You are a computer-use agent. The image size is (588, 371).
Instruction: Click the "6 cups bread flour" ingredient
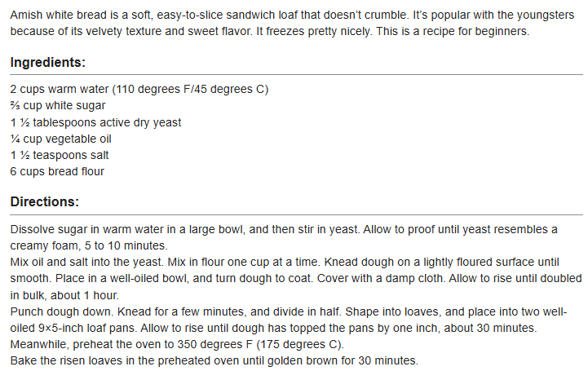pos(57,171)
